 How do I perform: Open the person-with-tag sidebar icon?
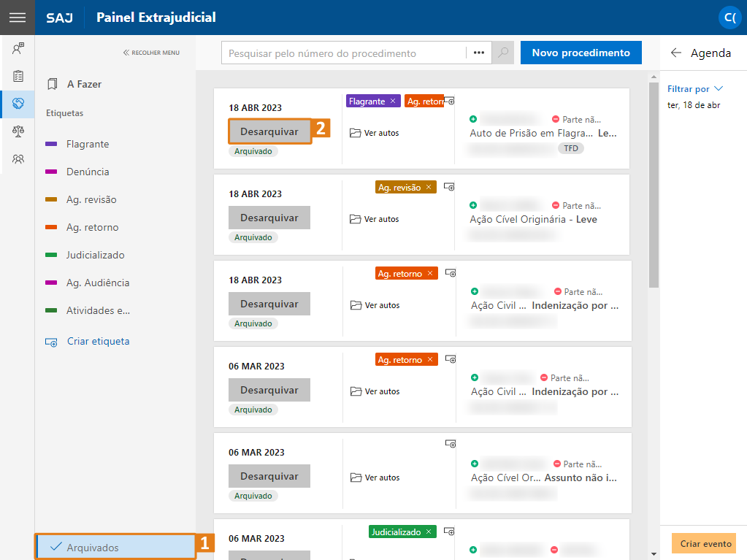tap(18, 48)
